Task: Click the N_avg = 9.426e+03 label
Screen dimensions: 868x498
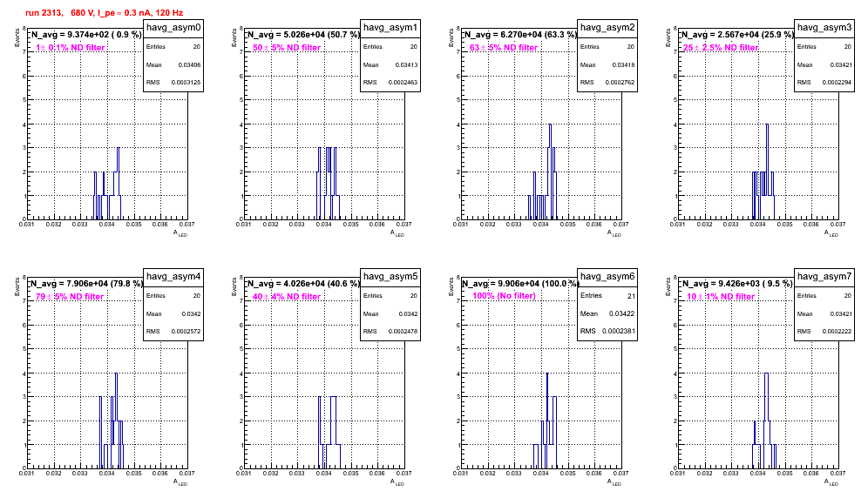Action: (737, 284)
